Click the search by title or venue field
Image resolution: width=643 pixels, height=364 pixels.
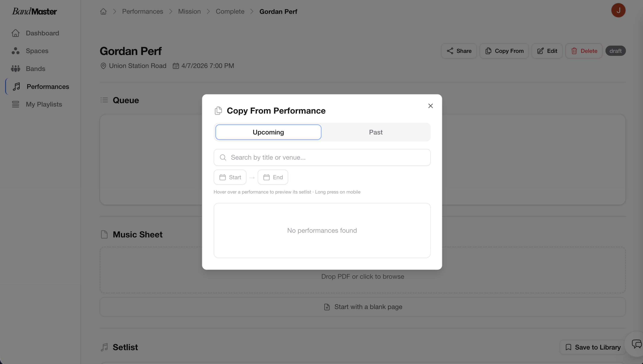(322, 157)
